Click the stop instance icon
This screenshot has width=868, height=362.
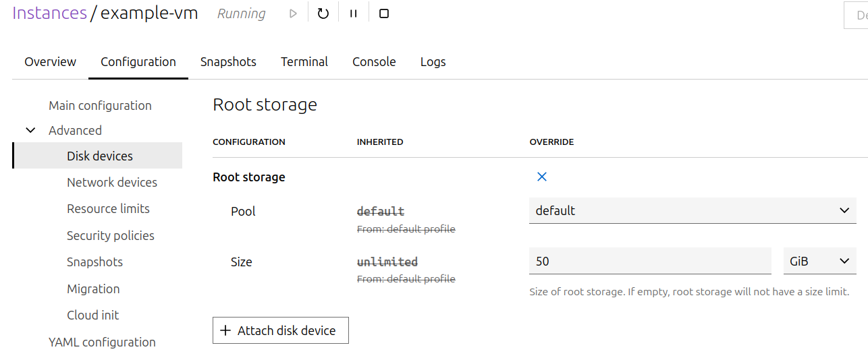384,13
